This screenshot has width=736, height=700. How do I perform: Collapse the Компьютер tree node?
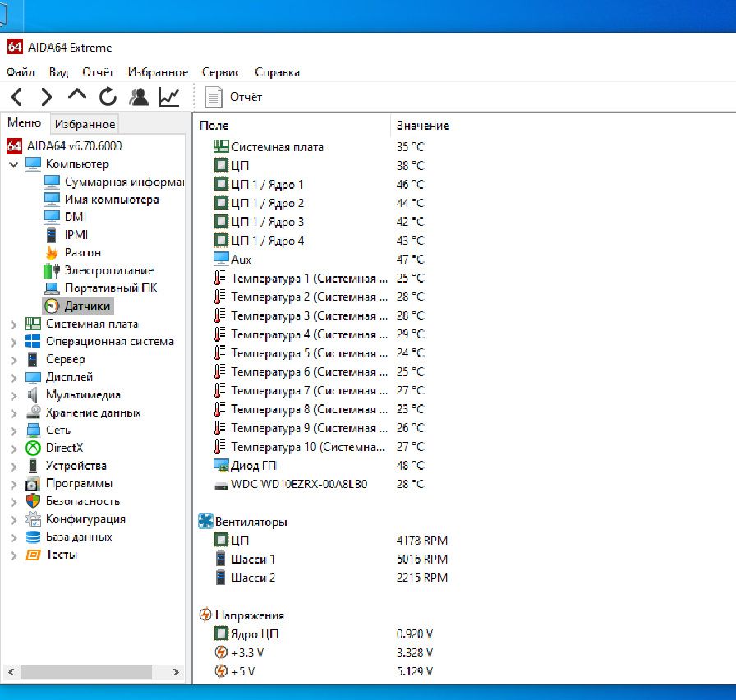(x=14, y=163)
